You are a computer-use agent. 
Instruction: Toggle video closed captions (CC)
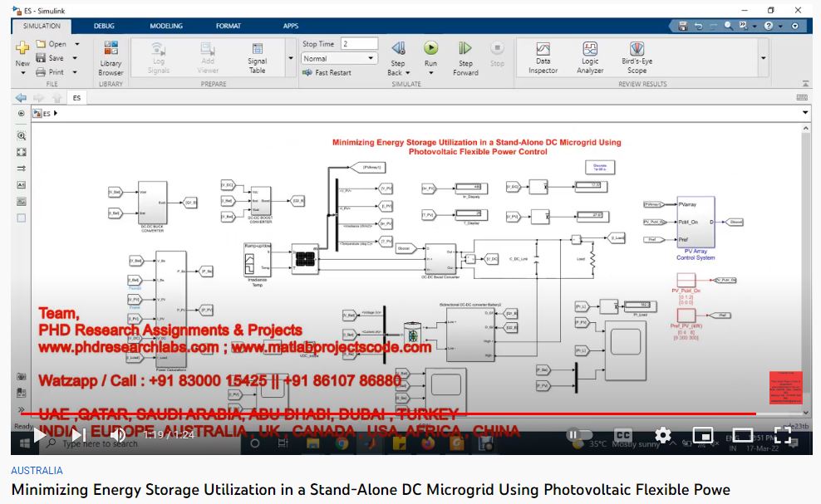pos(623,435)
